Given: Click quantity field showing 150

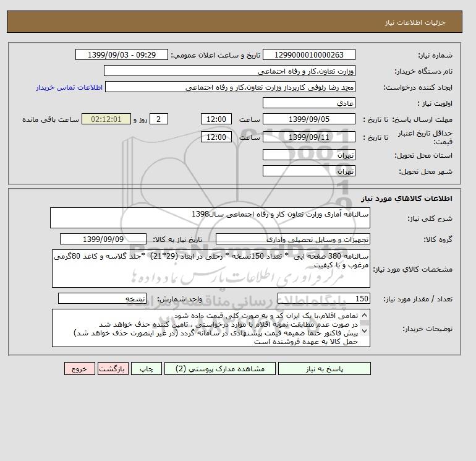Looking at the screenshot, I should coord(323,299).
